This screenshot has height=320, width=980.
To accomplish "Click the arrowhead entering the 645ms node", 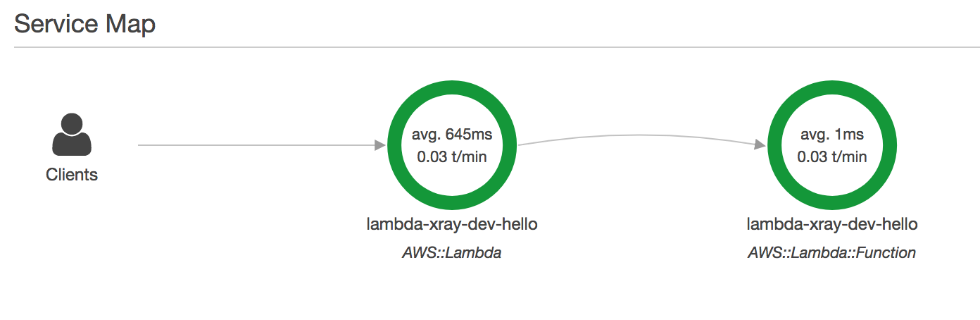I will pos(380,145).
